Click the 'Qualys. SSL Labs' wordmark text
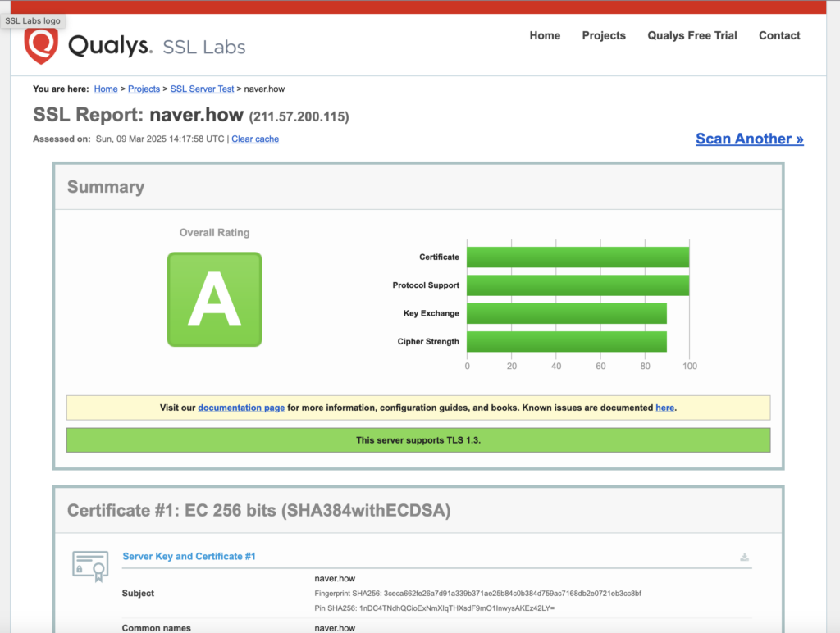840x633 pixels. 157,46
